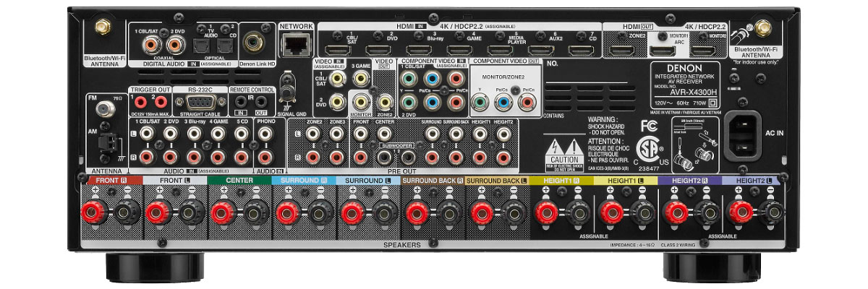The image size is (868, 289).
Task: Click the PHONO left white audio jack
Action: click(265, 133)
